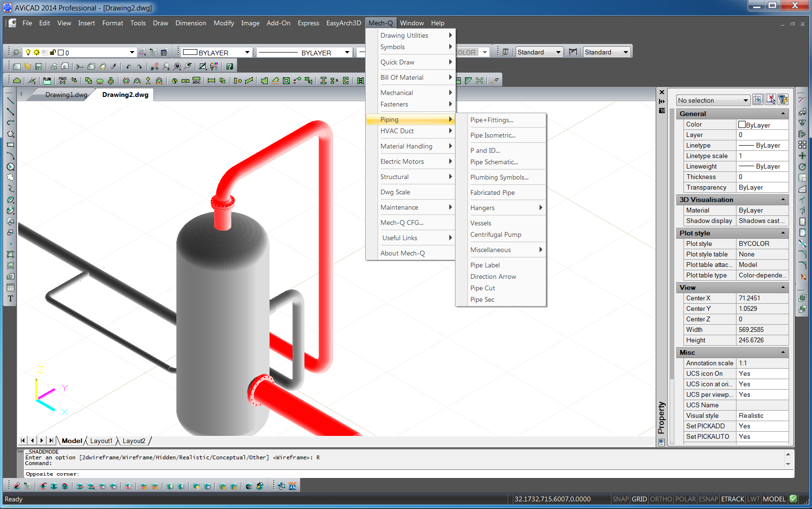Enable SNAP in the status bar
The width and height of the screenshot is (812, 509).
point(620,499)
